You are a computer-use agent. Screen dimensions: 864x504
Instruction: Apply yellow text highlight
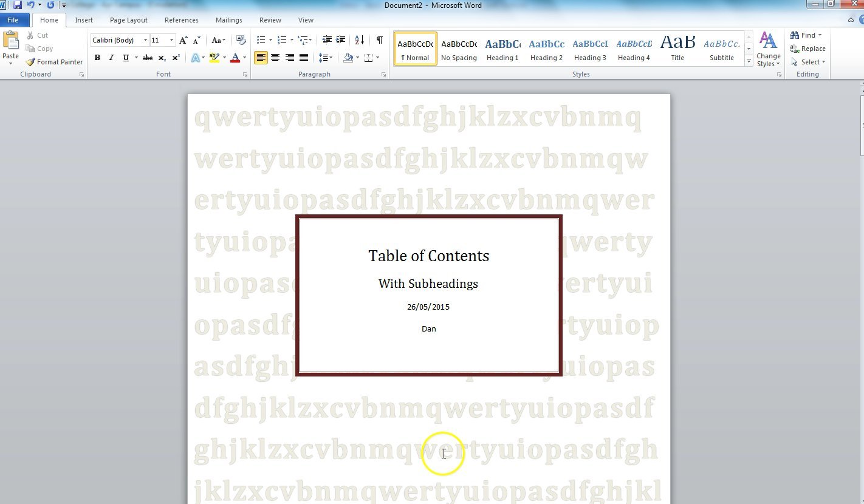215,58
